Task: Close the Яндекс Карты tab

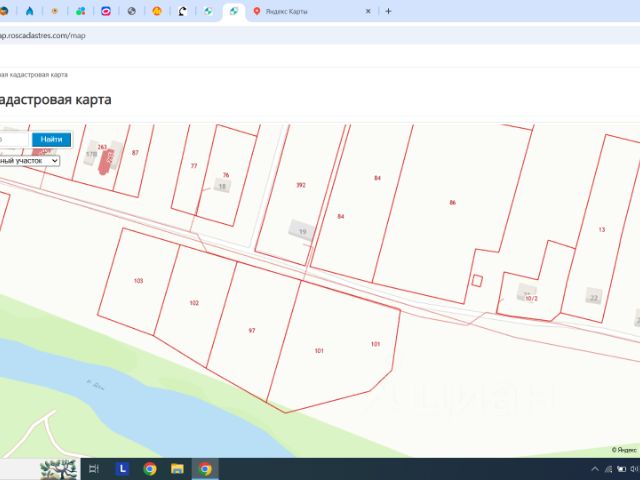Action: coord(368,11)
